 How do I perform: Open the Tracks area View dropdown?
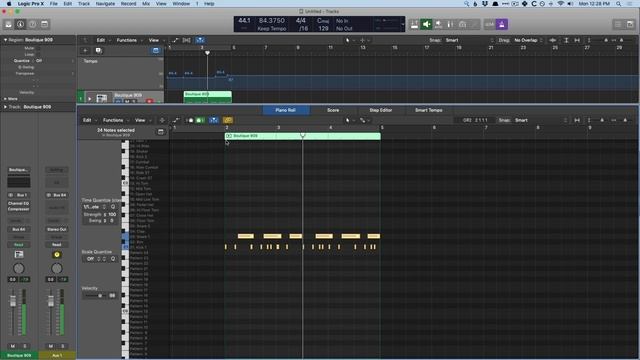(x=156, y=40)
